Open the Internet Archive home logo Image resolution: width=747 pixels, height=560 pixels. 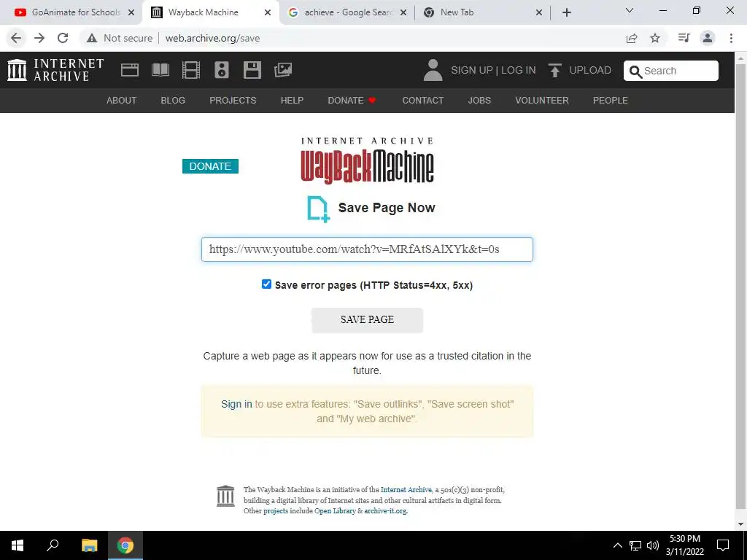[55, 70]
